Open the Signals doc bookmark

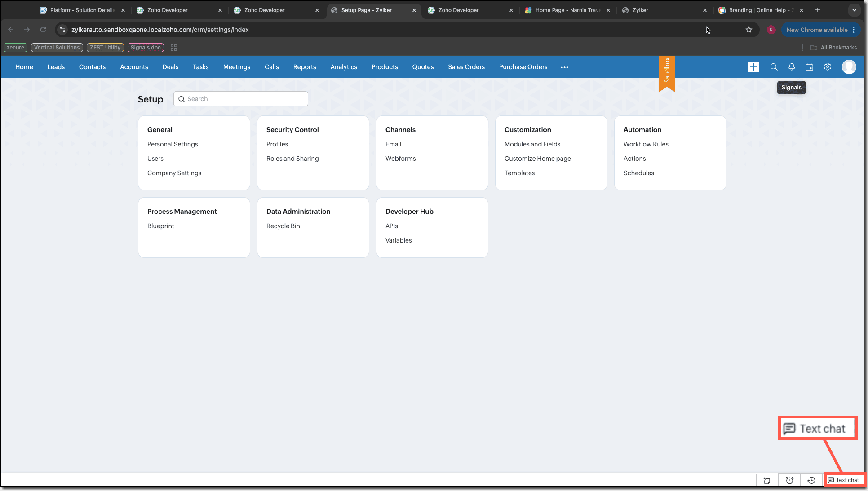(146, 48)
